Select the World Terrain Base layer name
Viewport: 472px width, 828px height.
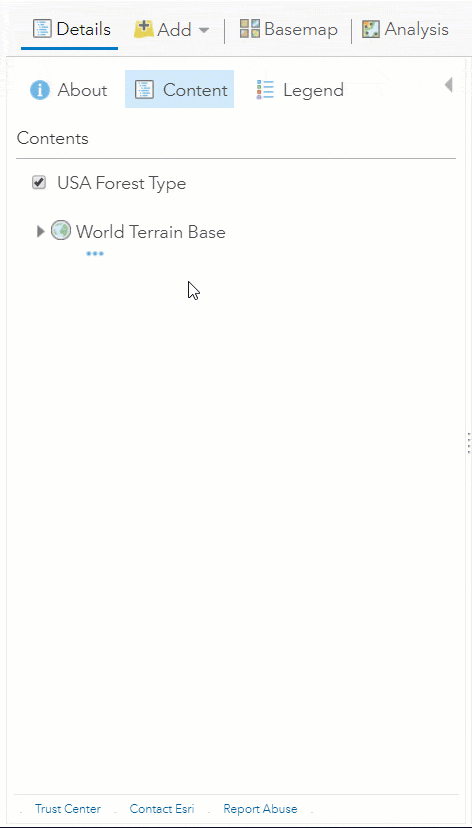pyautogui.click(x=150, y=232)
